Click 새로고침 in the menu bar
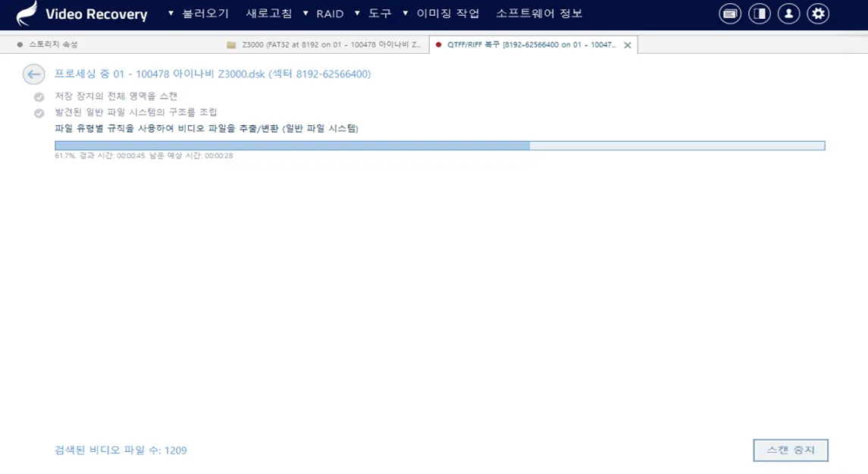This screenshot has width=868, height=474. (268, 14)
